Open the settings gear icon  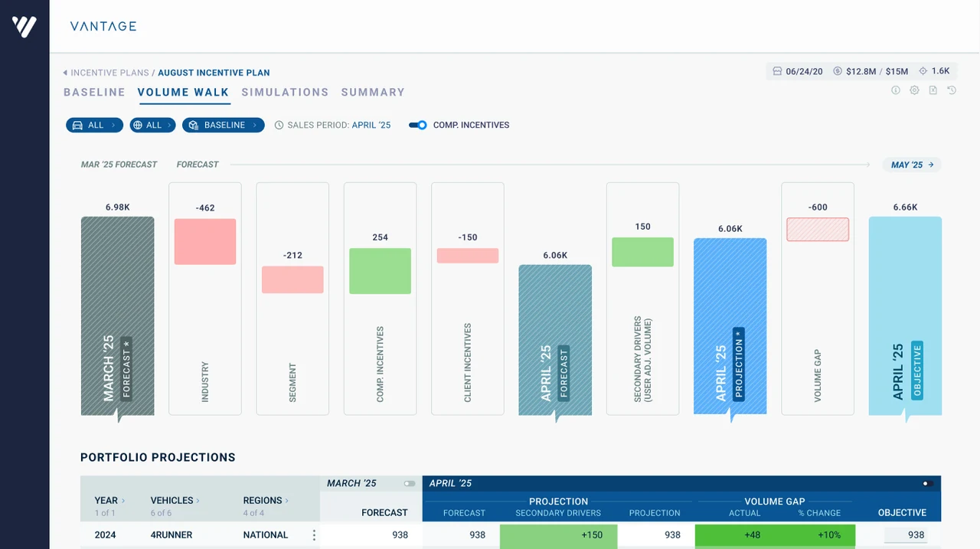coord(914,90)
